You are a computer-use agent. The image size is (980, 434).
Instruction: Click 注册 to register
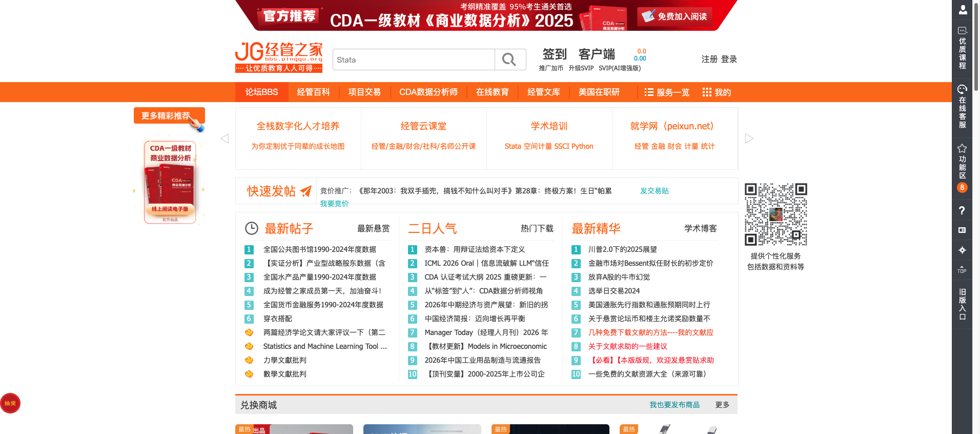tap(709, 59)
